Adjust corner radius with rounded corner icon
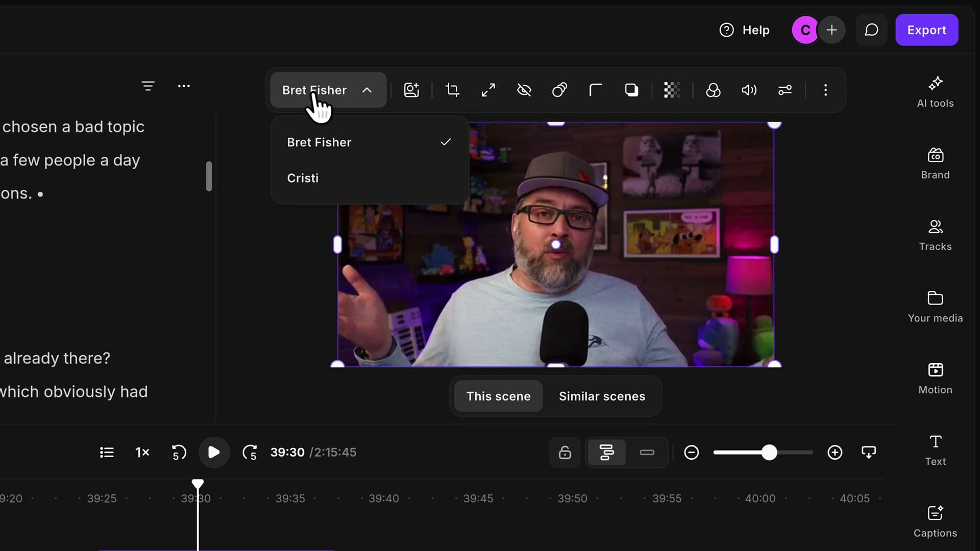This screenshot has width=980, height=551. click(596, 90)
